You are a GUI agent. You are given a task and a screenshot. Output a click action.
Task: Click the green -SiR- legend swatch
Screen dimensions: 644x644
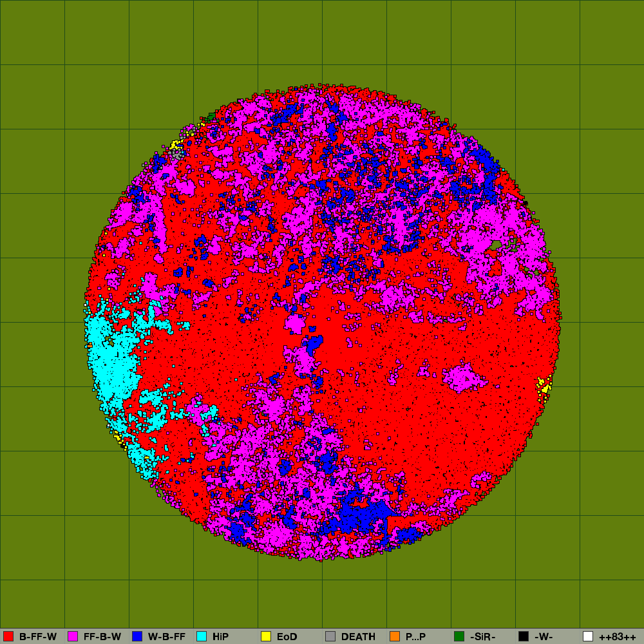pyautogui.click(x=459, y=636)
